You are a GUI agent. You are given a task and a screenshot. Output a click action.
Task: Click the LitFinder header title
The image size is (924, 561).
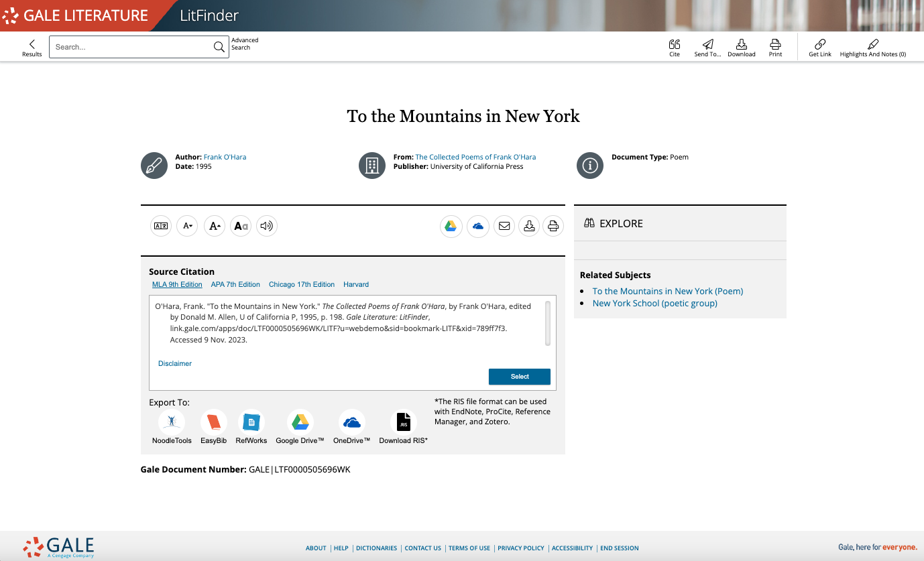[209, 15]
